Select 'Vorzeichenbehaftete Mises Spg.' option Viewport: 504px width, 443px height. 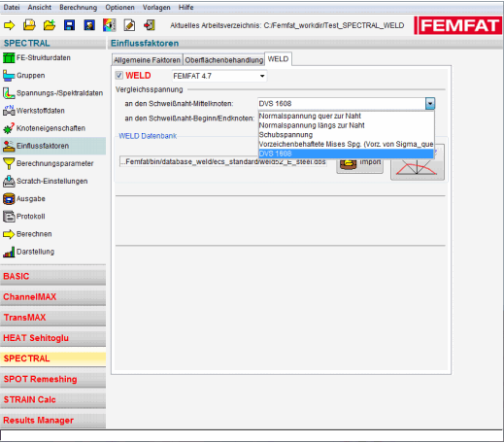(x=346, y=145)
